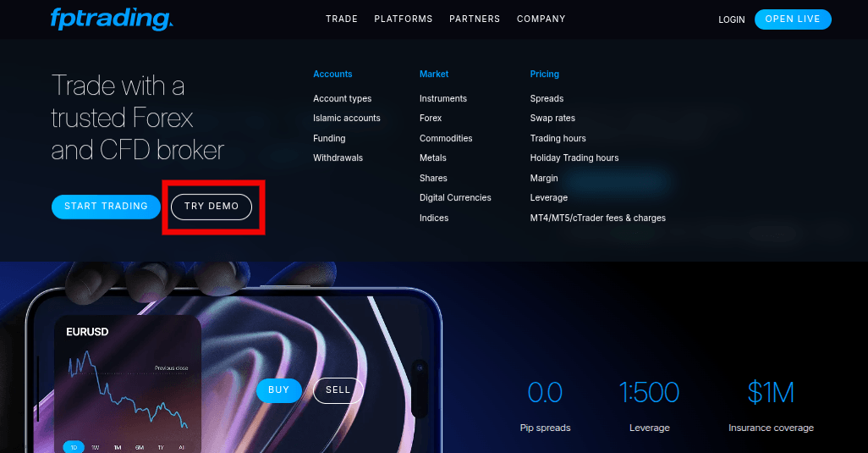Open the PARTNERS menu
Viewport: 868px width, 453px height.
coord(475,19)
